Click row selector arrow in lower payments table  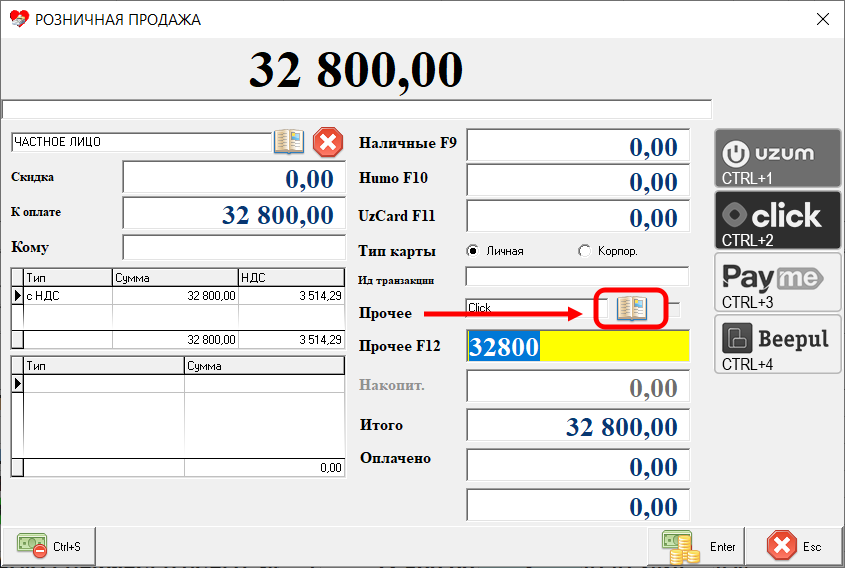point(18,384)
